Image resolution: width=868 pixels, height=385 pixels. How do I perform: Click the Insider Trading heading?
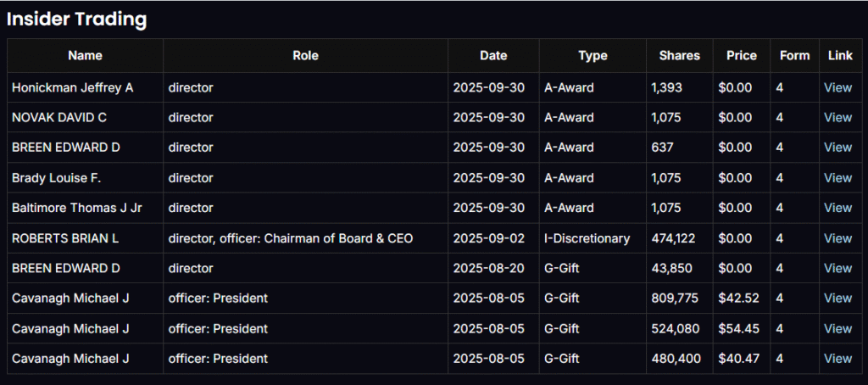click(x=77, y=19)
